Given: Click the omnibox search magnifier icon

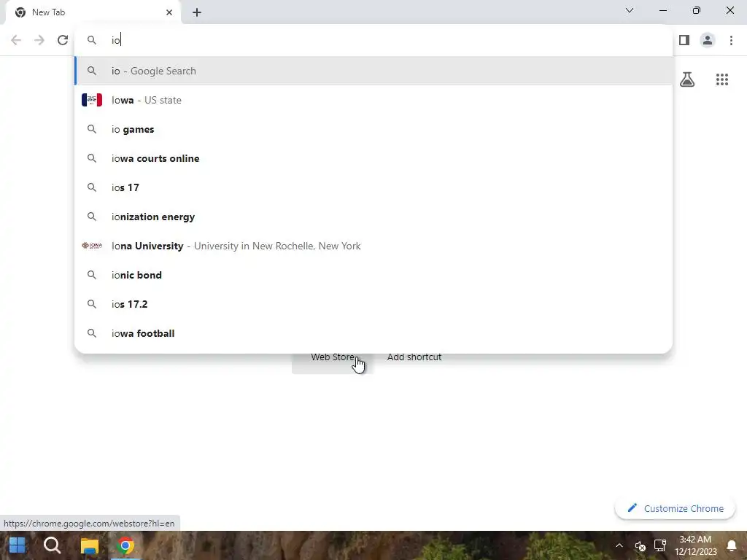Looking at the screenshot, I should pyautogui.click(x=91, y=40).
